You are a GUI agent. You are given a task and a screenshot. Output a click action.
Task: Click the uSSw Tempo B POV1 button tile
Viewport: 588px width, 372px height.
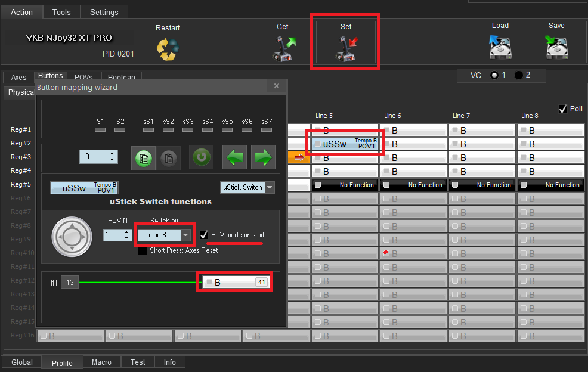click(84, 188)
